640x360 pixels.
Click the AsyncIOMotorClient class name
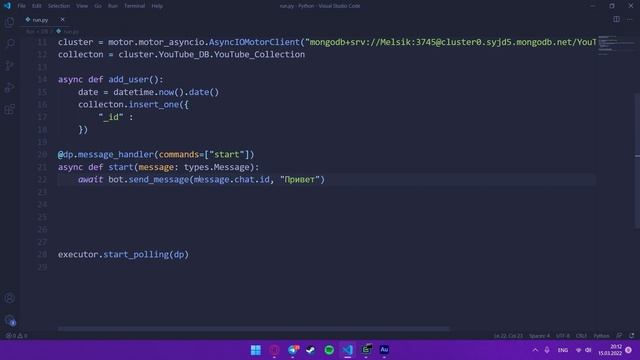(x=254, y=42)
